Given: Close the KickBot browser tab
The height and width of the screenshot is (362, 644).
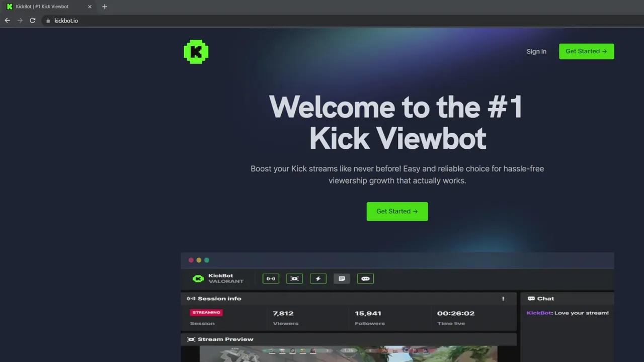Looking at the screenshot, I should (90, 7).
